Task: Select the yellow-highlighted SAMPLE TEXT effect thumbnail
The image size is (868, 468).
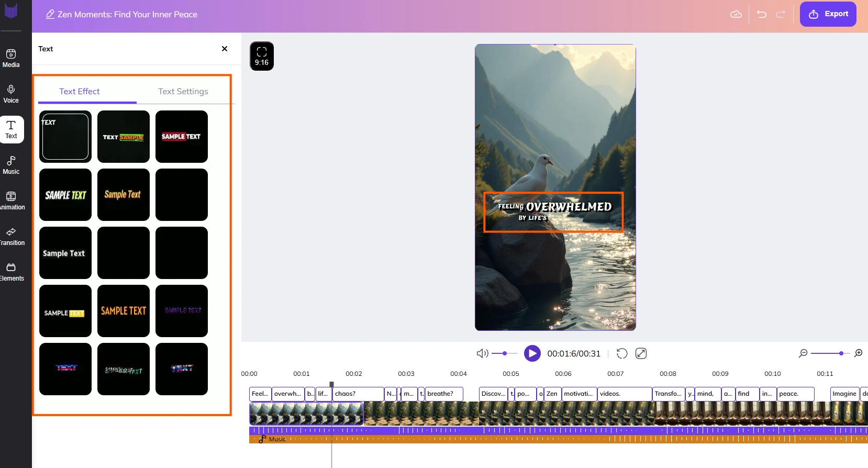Action: (x=65, y=311)
